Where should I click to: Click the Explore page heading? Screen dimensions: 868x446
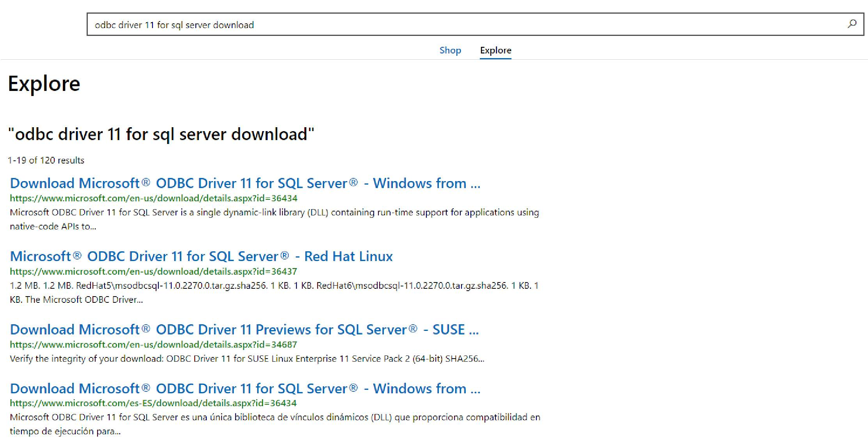pyautogui.click(x=44, y=83)
